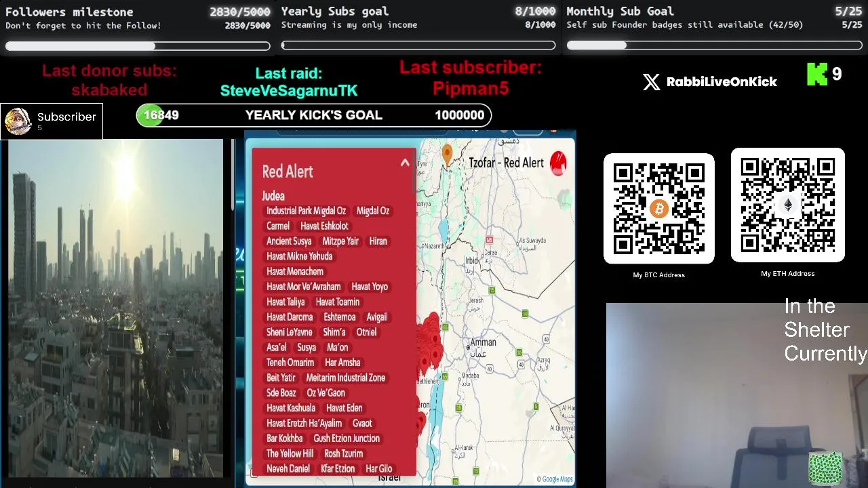Click the X (Twitter) logo icon
Screen dimensions: 868x488
[652, 82]
